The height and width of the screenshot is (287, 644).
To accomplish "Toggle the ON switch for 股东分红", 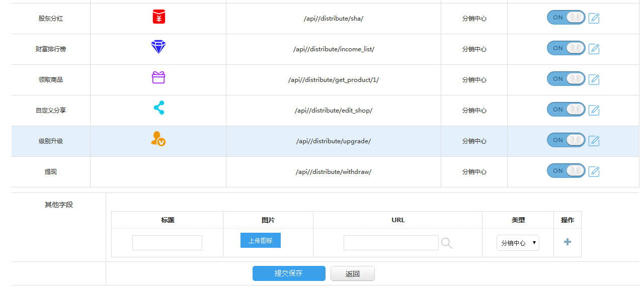I will pyautogui.click(x=566, y=18).
